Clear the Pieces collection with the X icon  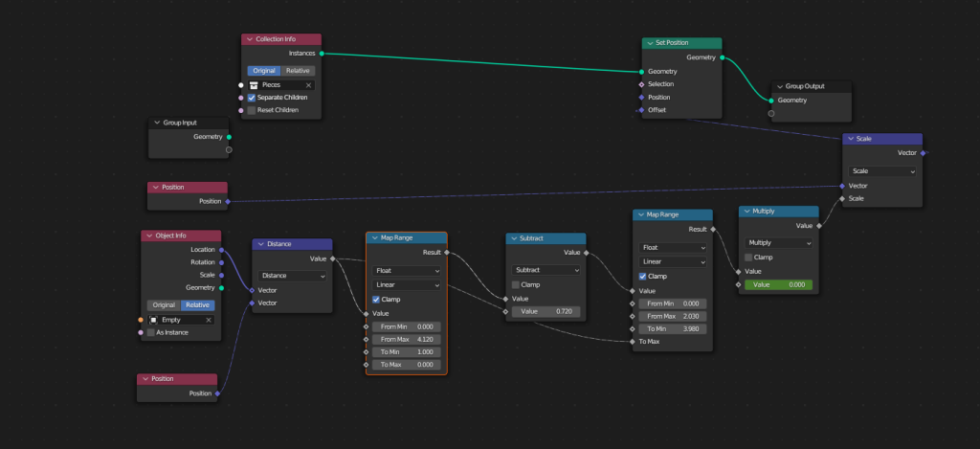pos(308,85)
